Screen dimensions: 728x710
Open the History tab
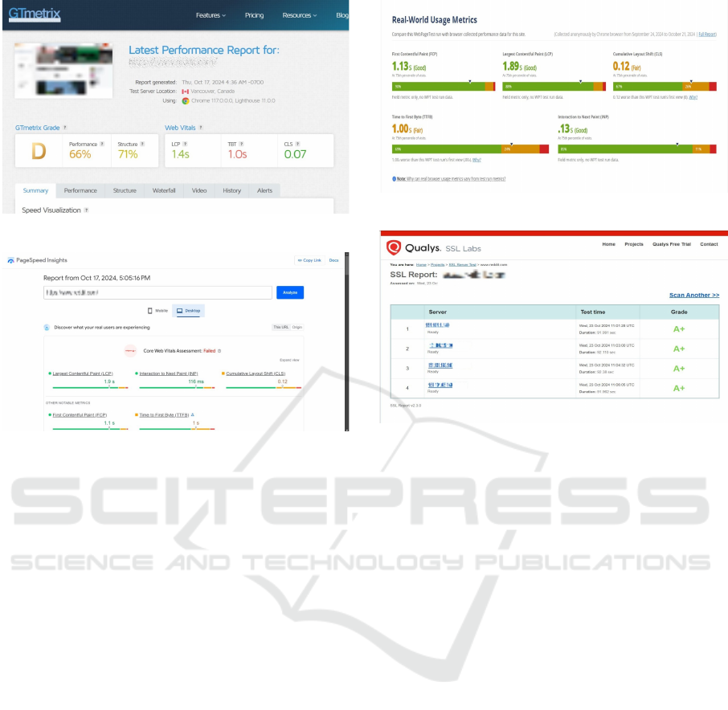[x=231, y=190]
